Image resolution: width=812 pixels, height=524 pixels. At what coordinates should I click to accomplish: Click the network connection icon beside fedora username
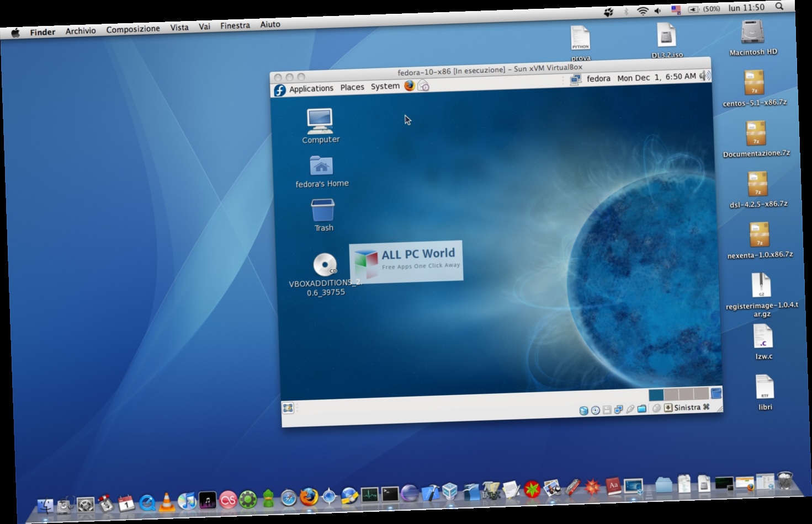tap(576, 79)
